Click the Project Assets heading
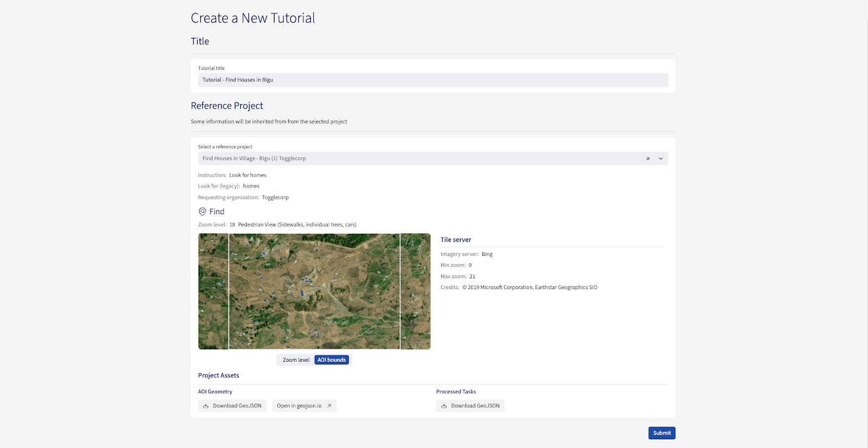868x448 pixels. pos(219,375)
